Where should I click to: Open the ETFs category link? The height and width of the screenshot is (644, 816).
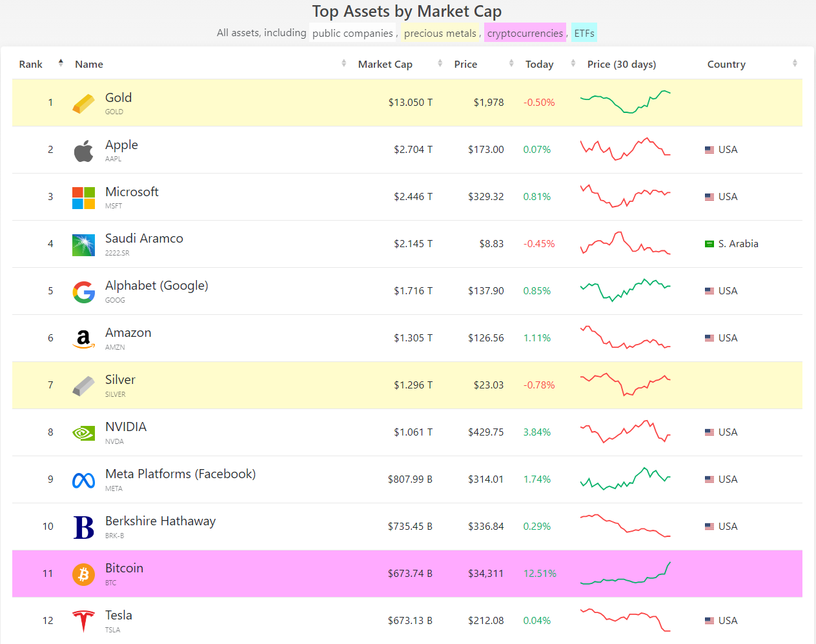tap(584, 34)
